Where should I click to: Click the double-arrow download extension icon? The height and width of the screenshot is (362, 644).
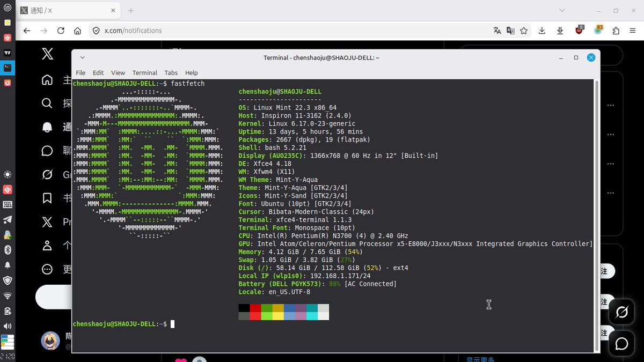pos(560,31)
